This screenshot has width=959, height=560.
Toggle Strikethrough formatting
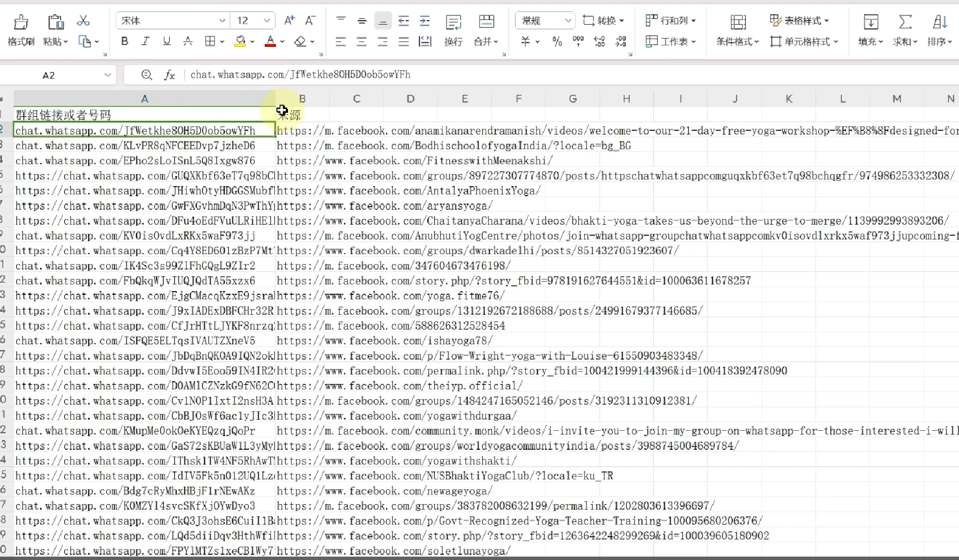pos(188,41)
